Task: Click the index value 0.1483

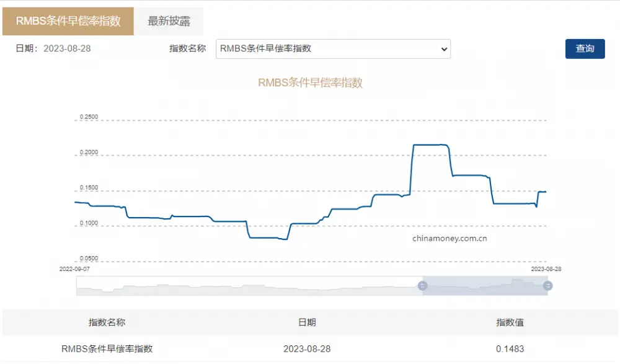Action: click(510, 349)
